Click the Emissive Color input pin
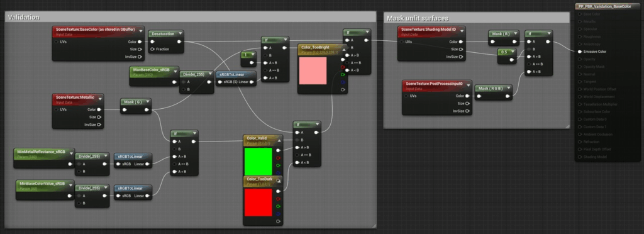Image resolution: width=644 pixels, height=234 pixels. coord(579,52)
